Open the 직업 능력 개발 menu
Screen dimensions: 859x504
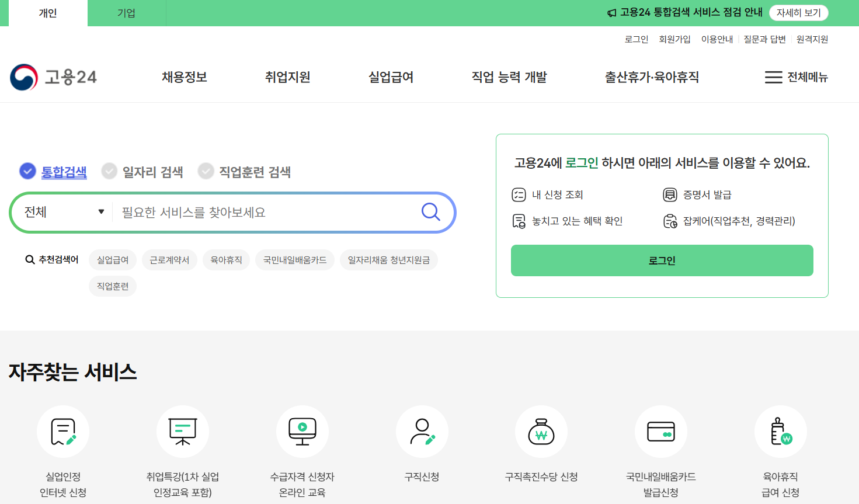tap(509, 77)
